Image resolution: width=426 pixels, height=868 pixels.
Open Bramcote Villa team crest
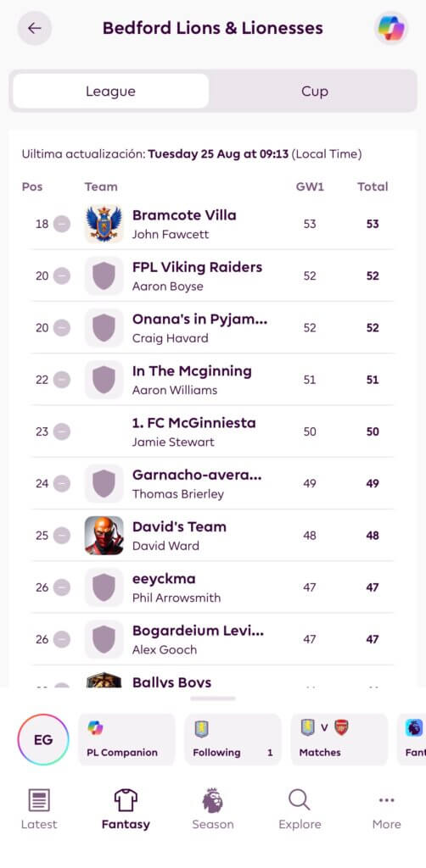[104, 224]
